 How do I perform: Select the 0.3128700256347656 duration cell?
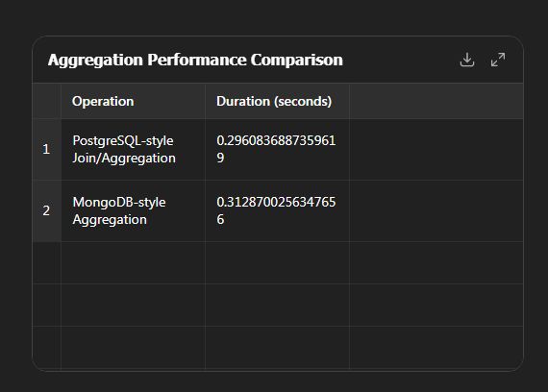(x=277, y=210)
